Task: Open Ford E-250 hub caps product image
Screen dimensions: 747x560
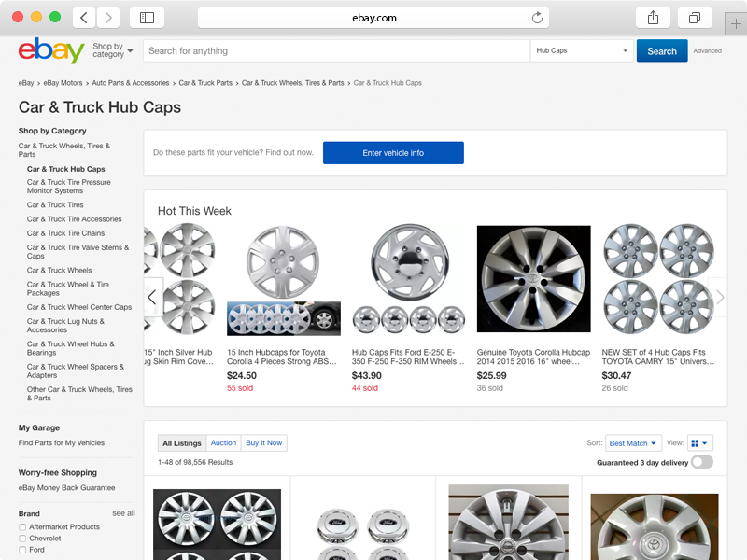Action: click(x=409, y=280)
